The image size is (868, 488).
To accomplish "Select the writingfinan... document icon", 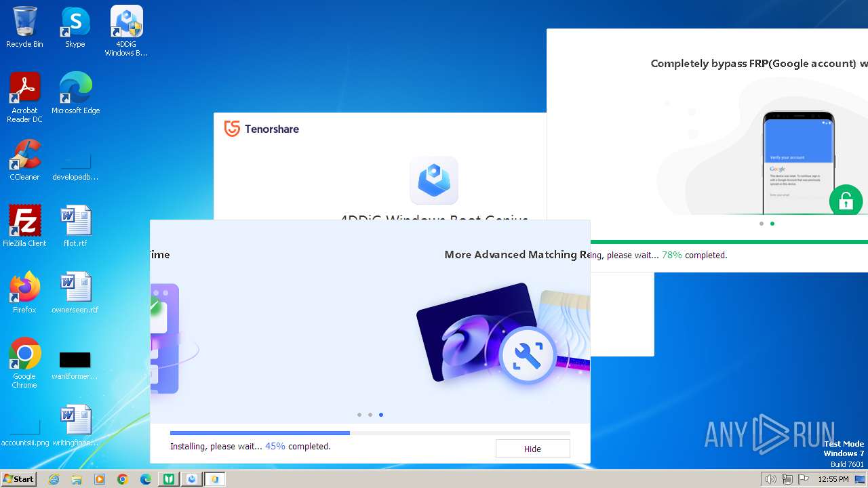I will 75,426.
